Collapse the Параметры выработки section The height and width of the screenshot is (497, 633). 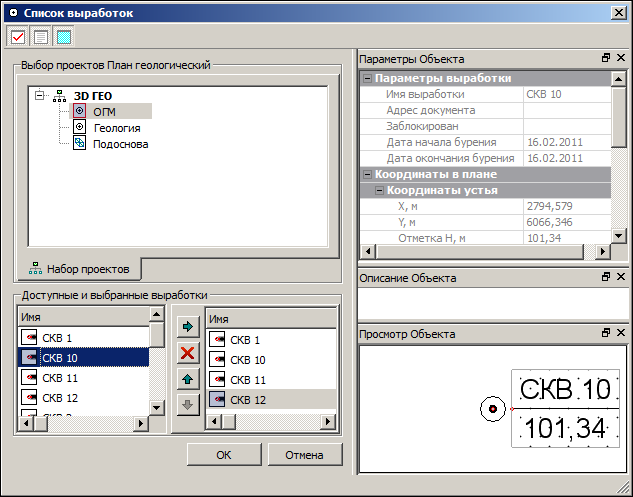pyautogui.click(x=367, y=78)
